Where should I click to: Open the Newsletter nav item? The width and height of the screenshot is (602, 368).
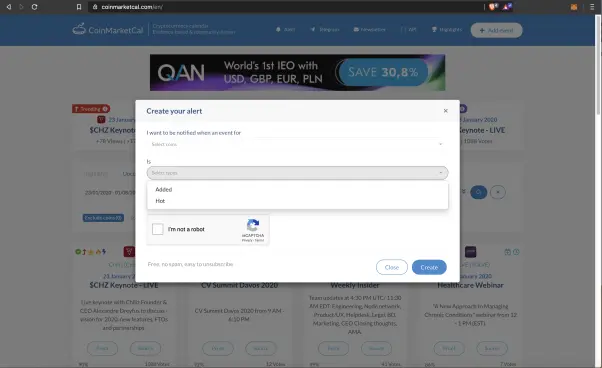[x=369, y=30]
